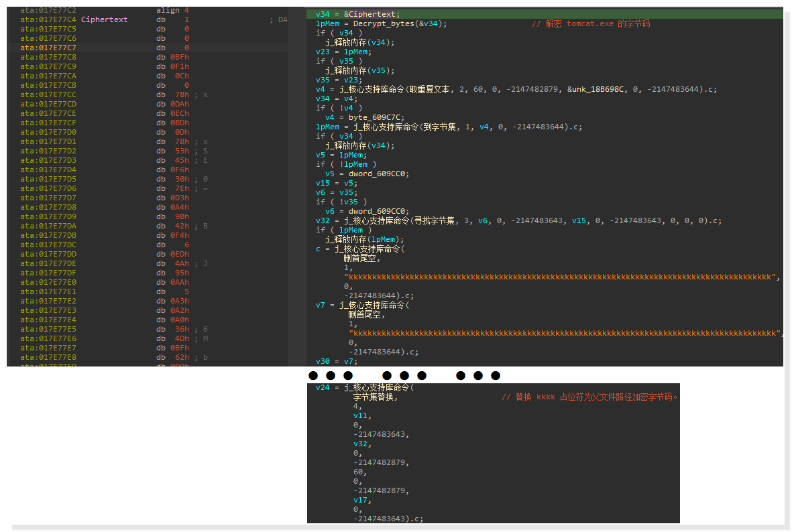Image resolution: width=792 pixels, height=532 pixels.
Task: Click the last black node dot
Action: pyautogui.click(x=494, y=375)
